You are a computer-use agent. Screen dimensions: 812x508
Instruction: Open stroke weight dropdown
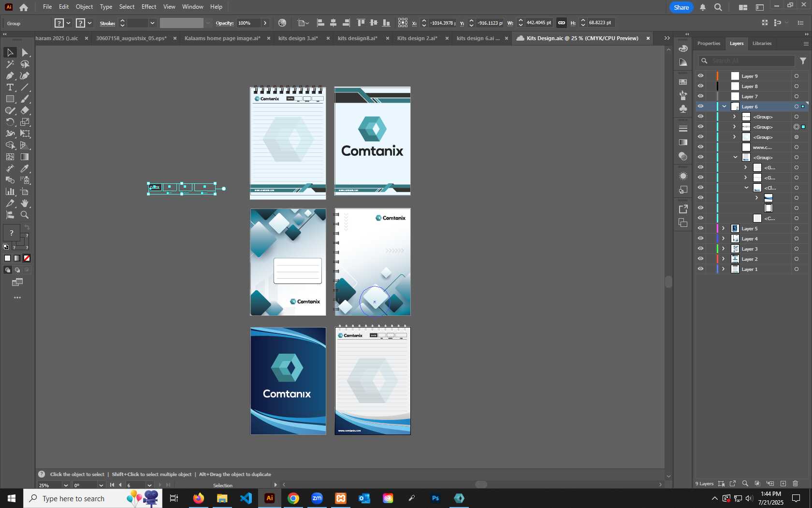pos(152,23)
